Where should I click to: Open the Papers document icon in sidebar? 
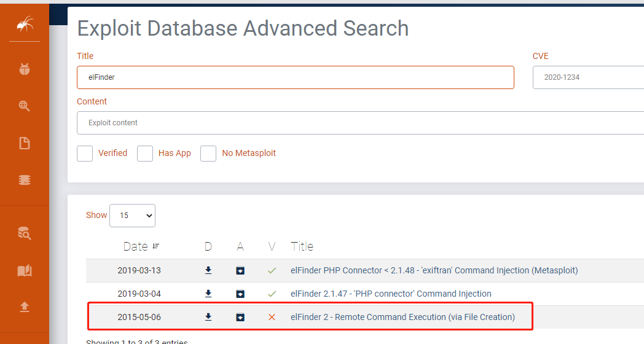[25, 143]
